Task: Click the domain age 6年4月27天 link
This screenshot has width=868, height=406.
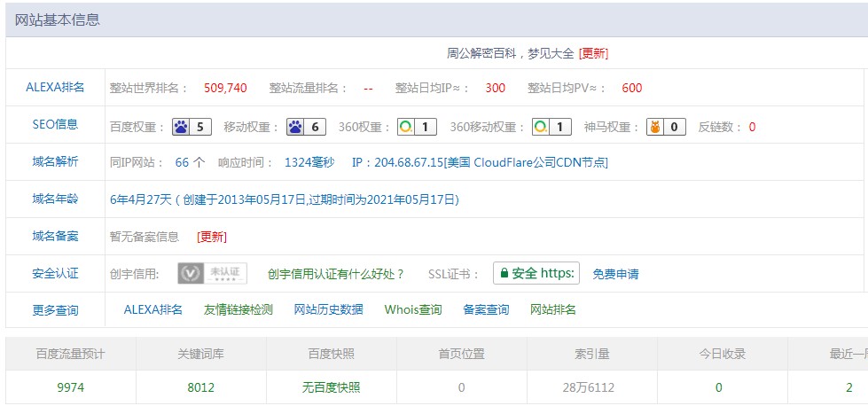Action: (x=140, y=199)
